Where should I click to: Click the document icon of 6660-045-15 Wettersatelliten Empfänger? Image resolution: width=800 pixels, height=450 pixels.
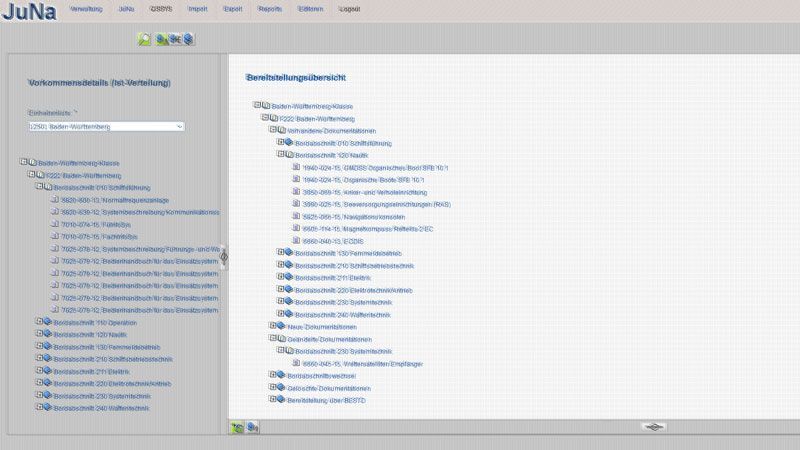click(296, 362)
